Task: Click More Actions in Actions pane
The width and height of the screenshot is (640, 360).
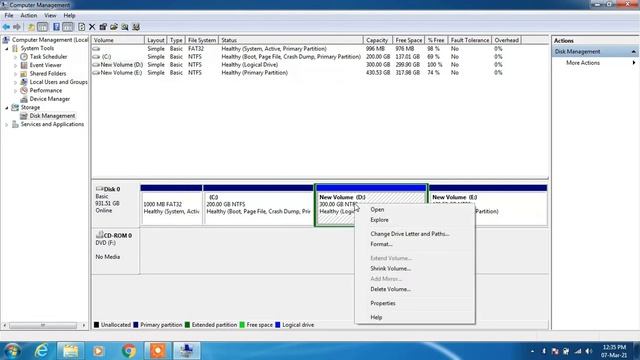Action: point(583,63)
